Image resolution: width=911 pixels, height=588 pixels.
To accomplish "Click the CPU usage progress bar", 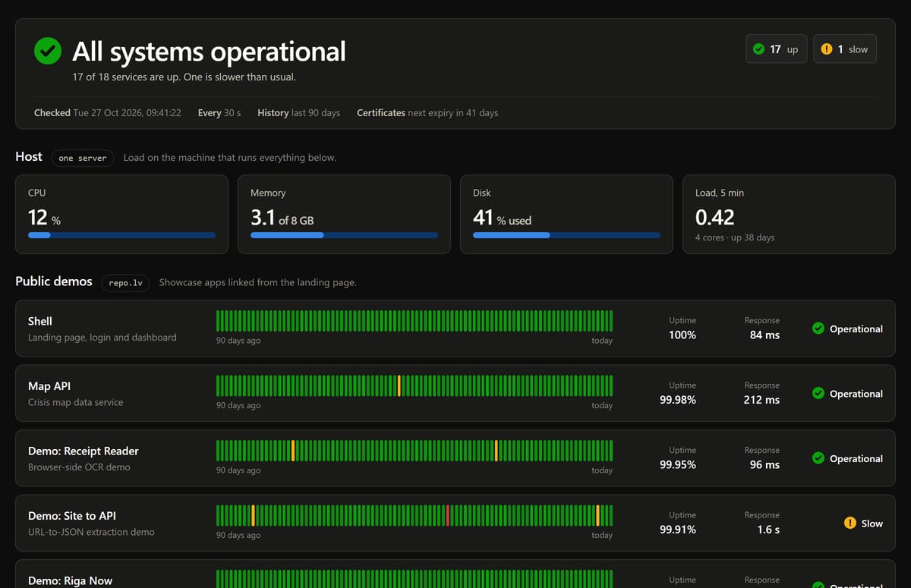I will (x=121, y=235).
